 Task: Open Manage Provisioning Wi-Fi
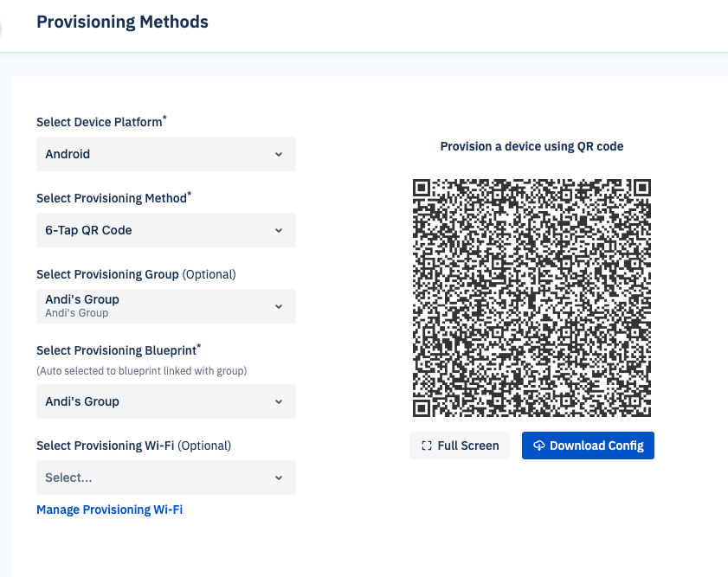(x=109, y=510)
